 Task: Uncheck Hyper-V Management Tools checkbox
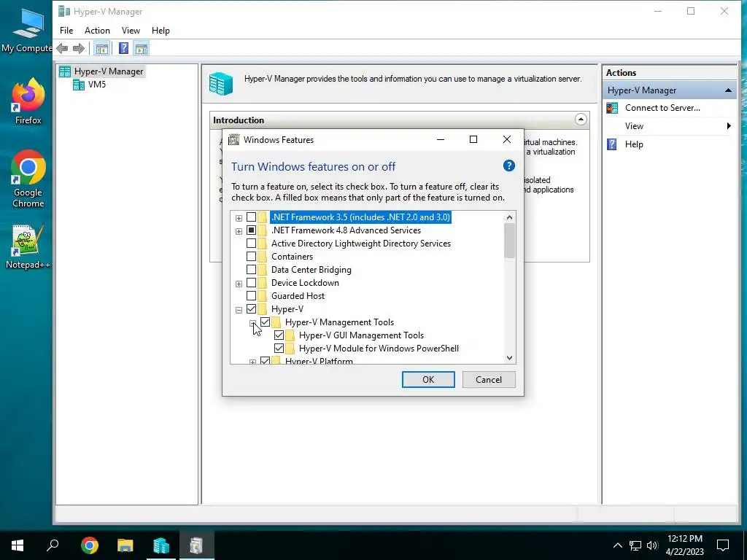[x=265, y=322]
